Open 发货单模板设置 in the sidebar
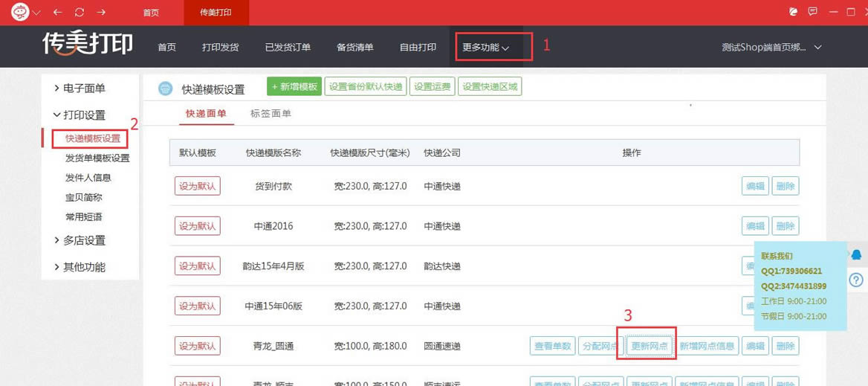Viewport: 868px width, 386px height. pyautogui.click(x=97, y=158)
